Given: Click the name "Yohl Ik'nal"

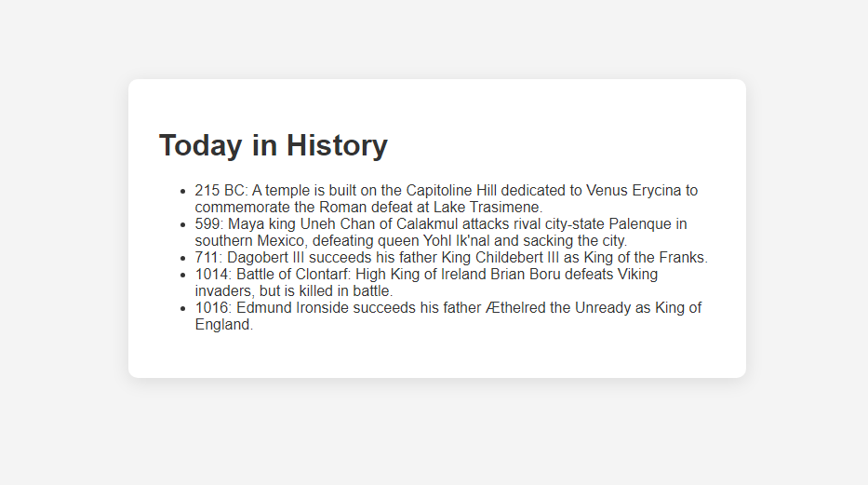Looking at the screenshot, I should (456, 241).
